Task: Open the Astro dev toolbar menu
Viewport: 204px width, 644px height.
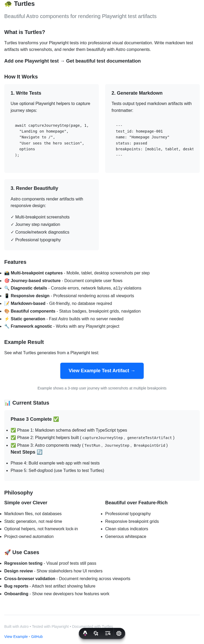Action: (x=85, y=633)
